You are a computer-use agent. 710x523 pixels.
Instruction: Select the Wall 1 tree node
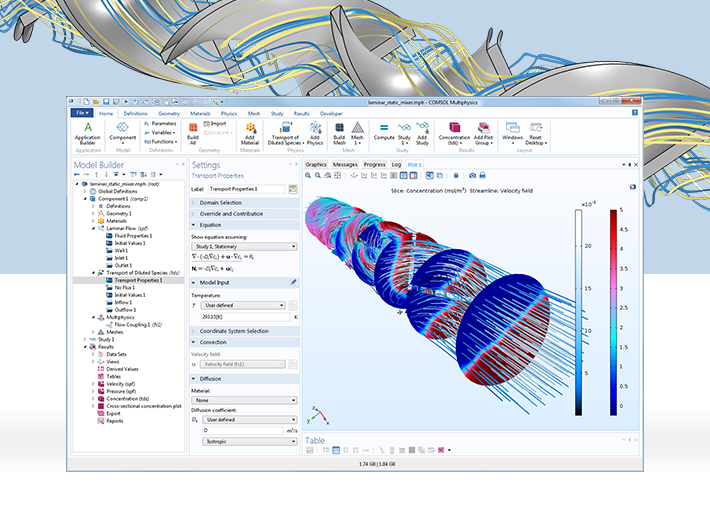117,250
